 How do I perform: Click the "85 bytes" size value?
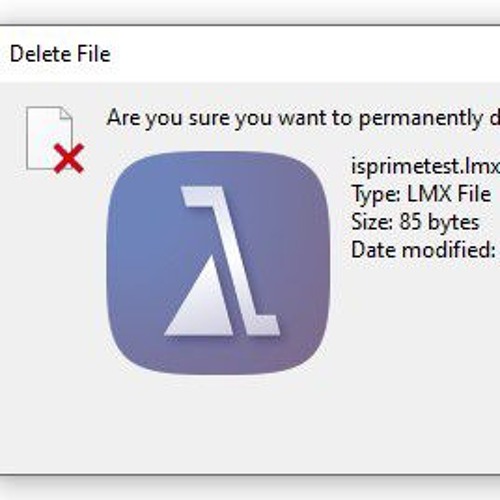(x=439, y=222)
